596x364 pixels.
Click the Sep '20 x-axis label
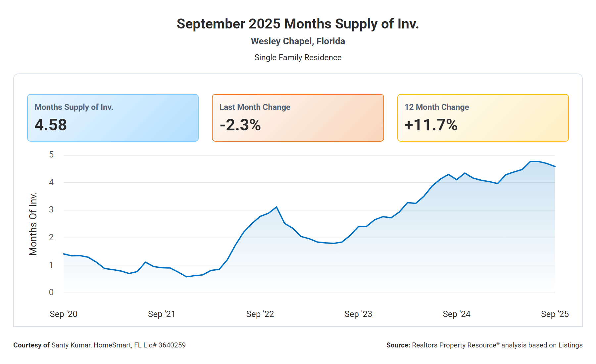tap(64, 314)
